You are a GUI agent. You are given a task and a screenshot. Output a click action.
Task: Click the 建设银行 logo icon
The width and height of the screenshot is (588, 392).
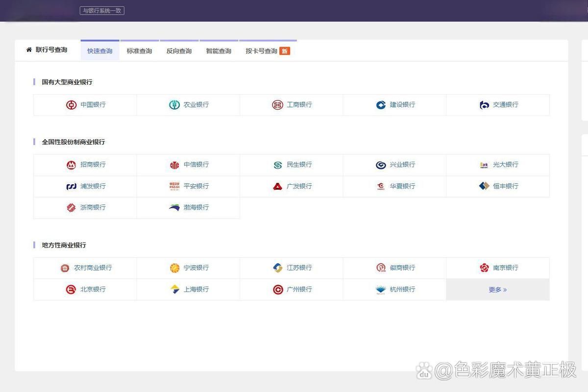click(x=381, y=105)
